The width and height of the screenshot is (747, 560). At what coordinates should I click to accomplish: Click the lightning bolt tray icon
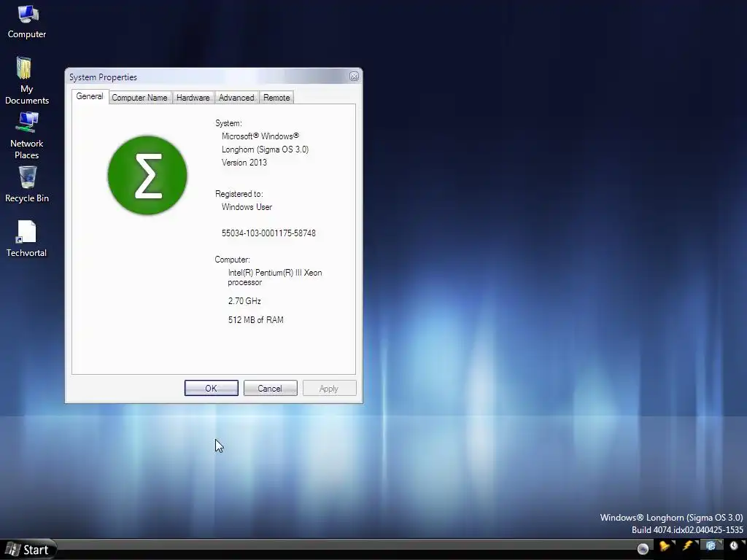click(688, 546)
